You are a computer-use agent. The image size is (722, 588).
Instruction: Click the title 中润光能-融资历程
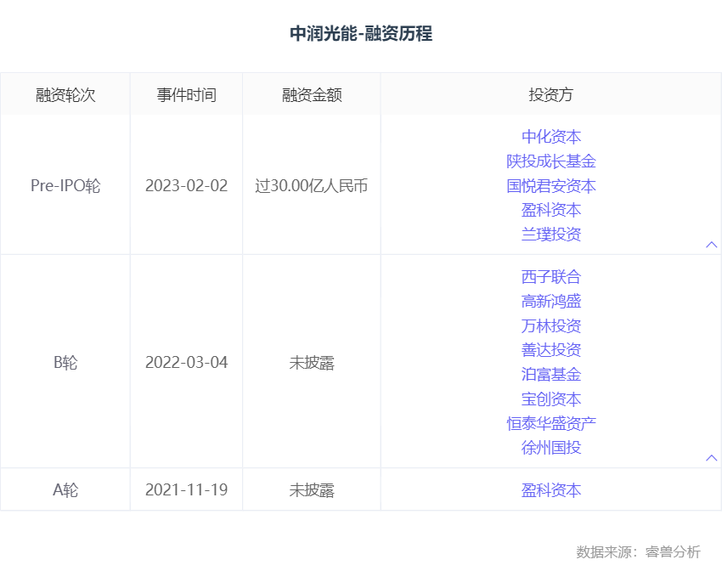(361, 34)
